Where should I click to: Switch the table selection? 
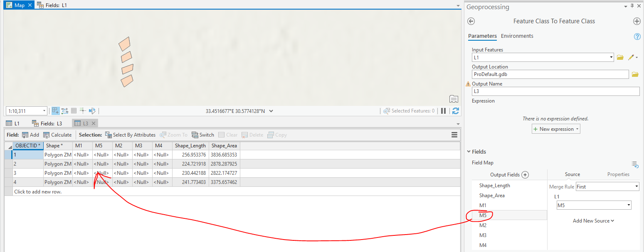tap(202, 135)
